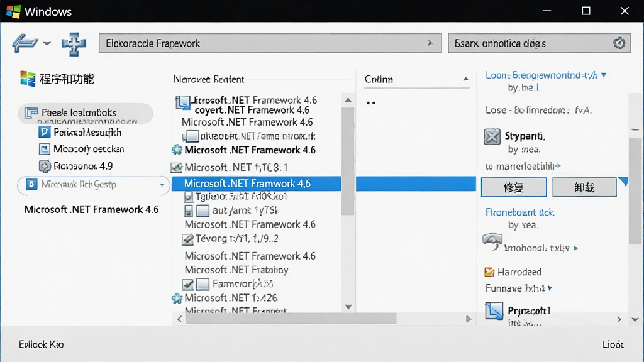Click square box beside aut /arnt text

click(x=203, y=211)
